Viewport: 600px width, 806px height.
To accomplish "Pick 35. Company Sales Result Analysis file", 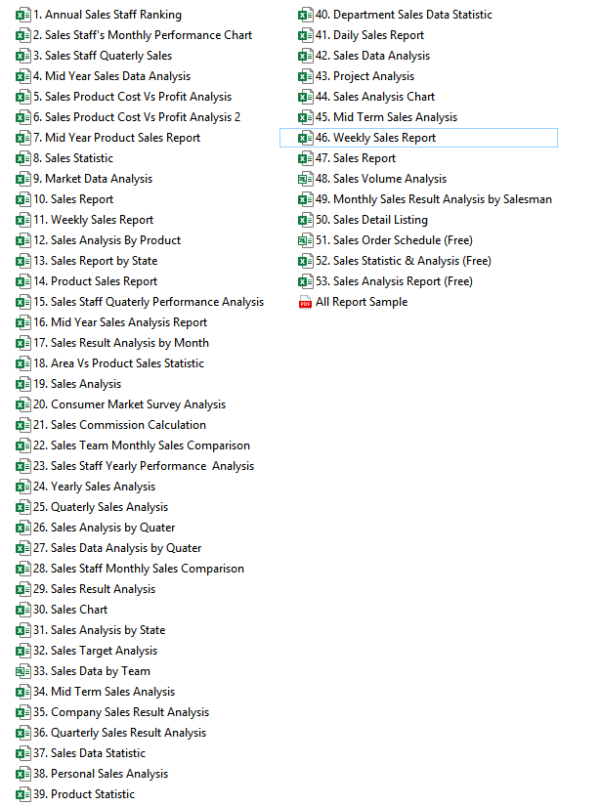I will (x=129, y=712).
